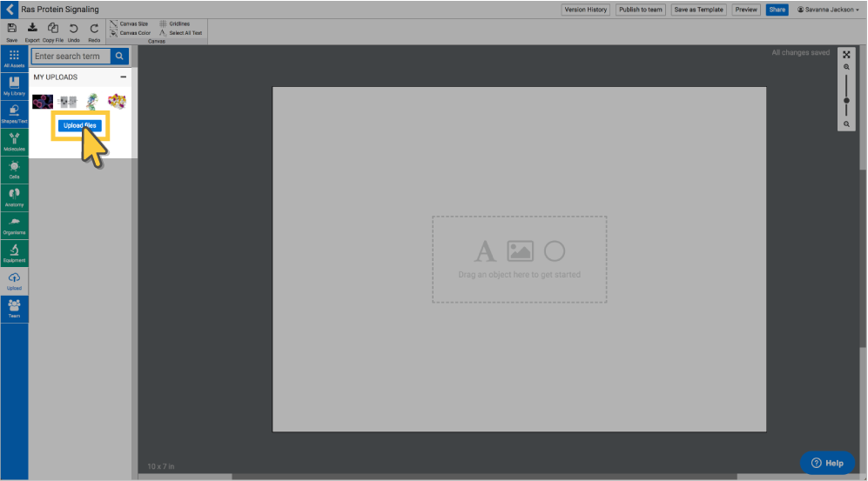The image size is (868, 481).
Task: Click the image icon on the canvas placeholder
Action: click(521, 251)
